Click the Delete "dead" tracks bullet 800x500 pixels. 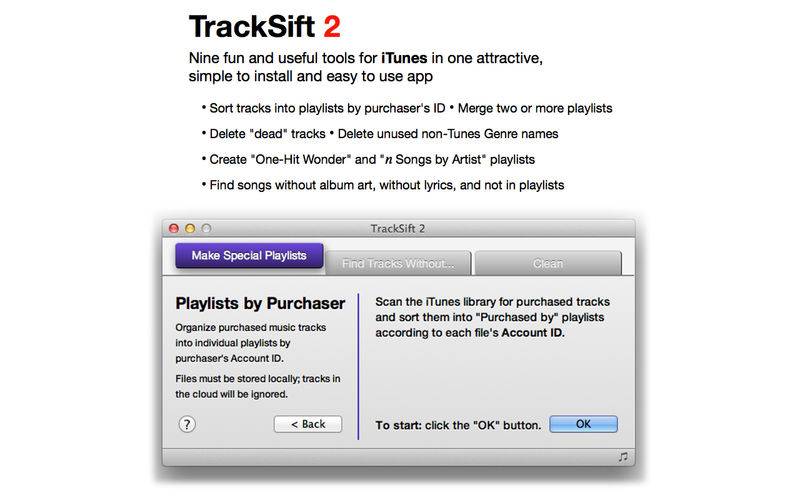[x=264, y=134]
